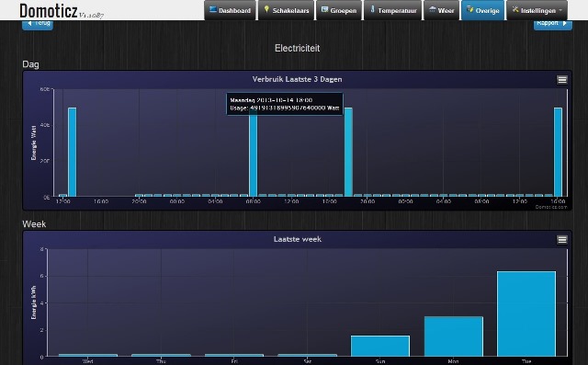Click the wrench icon on Instellingen
Screen dimensions: 588x365
pyautogui.click(x=515, y=9)
